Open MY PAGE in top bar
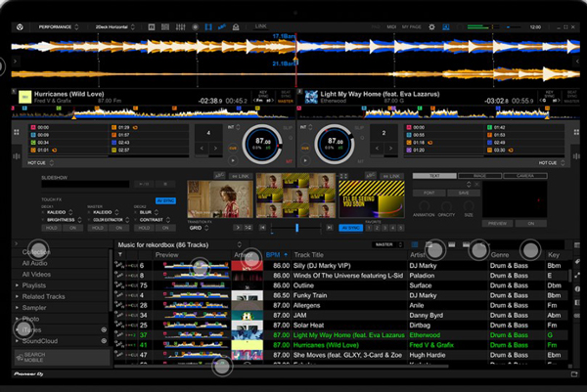The image size is (587, 392). 412,27
